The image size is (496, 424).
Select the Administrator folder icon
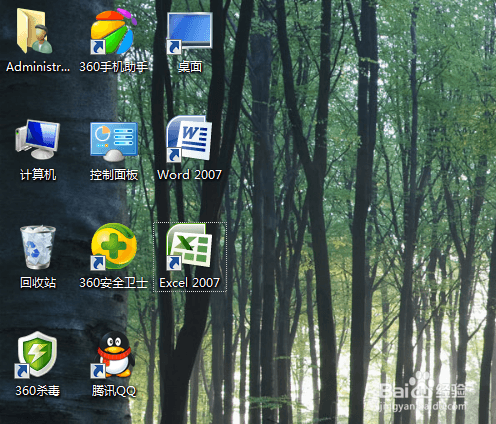pyautogui.click(x=35, y=31)
